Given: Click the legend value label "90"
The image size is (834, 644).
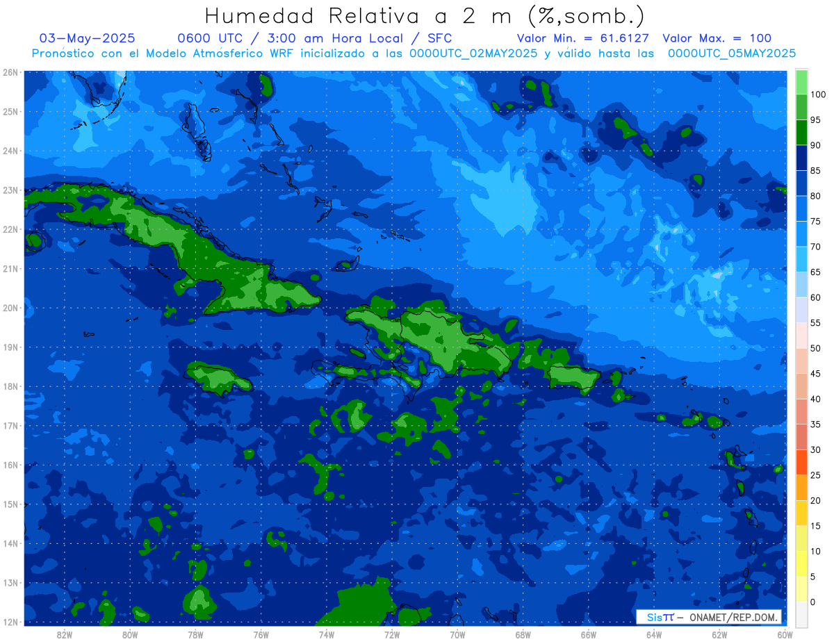Looking at the screenshot, I should 815,145.
